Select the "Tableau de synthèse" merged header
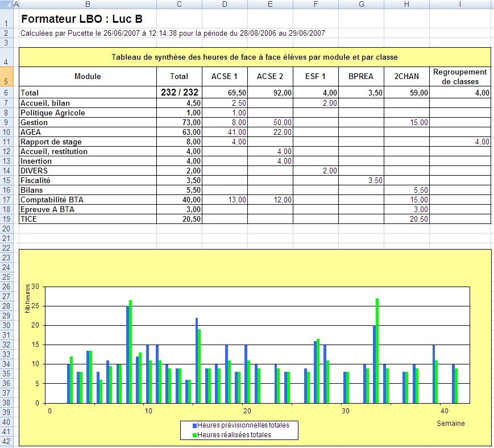This screenshot has height=448, width=494. click(254, 57)
